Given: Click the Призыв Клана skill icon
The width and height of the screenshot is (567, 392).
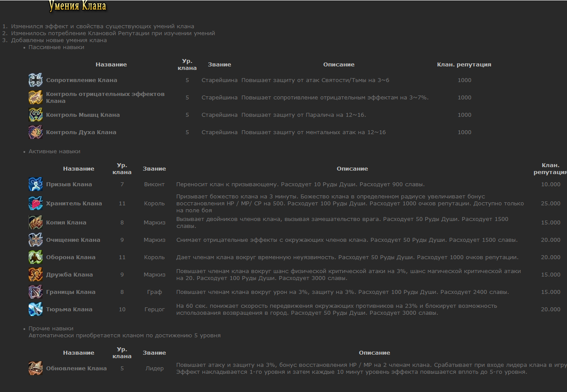Looking at the screenshot, I should (x=36, y=184).
